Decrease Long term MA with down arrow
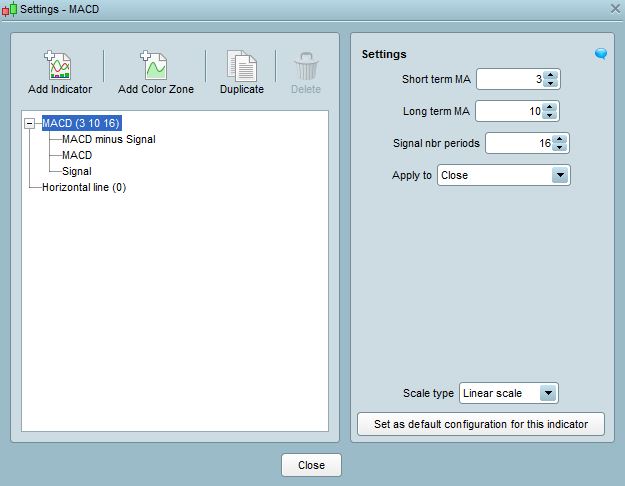 pos(550,115)
